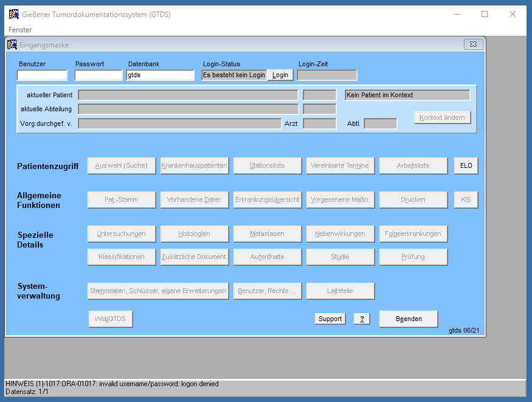Open Vorhandene Daten
Screen dimensions: 532x402
[195, 200]
